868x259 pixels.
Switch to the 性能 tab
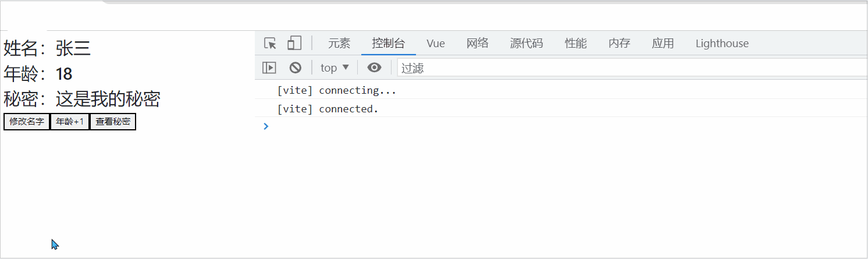pos(576,44)
